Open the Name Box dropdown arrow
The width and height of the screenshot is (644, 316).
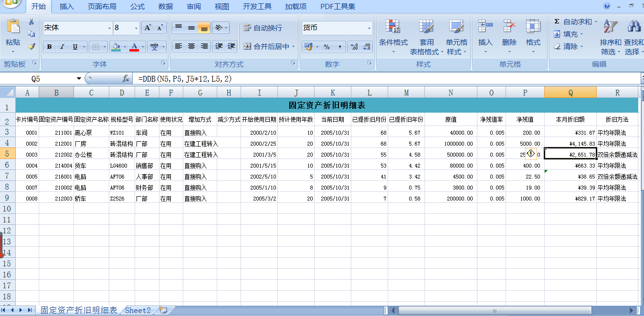pyautogui.click(x=79, y=79)
